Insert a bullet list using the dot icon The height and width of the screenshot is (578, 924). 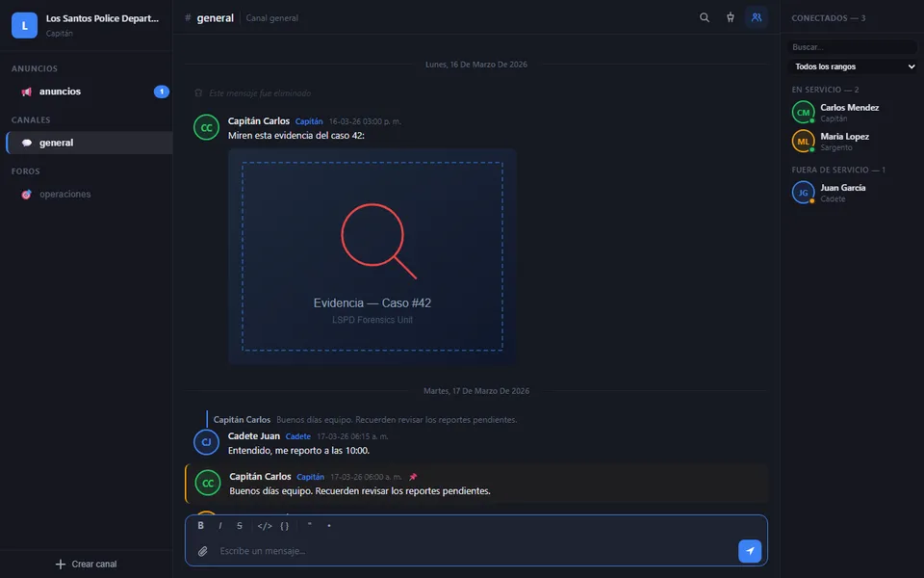coord(329,526)
